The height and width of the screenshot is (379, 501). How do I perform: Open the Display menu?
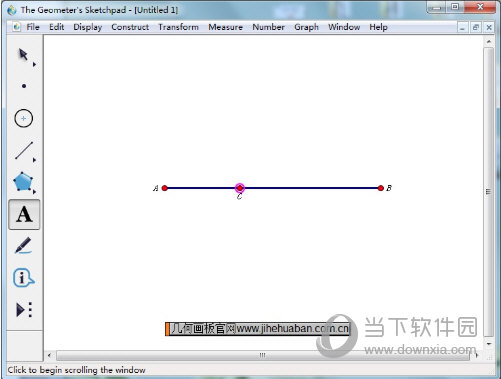pos(88,27)
